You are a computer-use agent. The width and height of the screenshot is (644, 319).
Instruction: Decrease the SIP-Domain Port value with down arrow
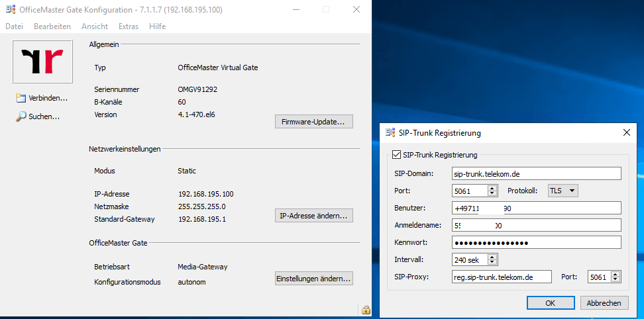(x=492, y=193)
